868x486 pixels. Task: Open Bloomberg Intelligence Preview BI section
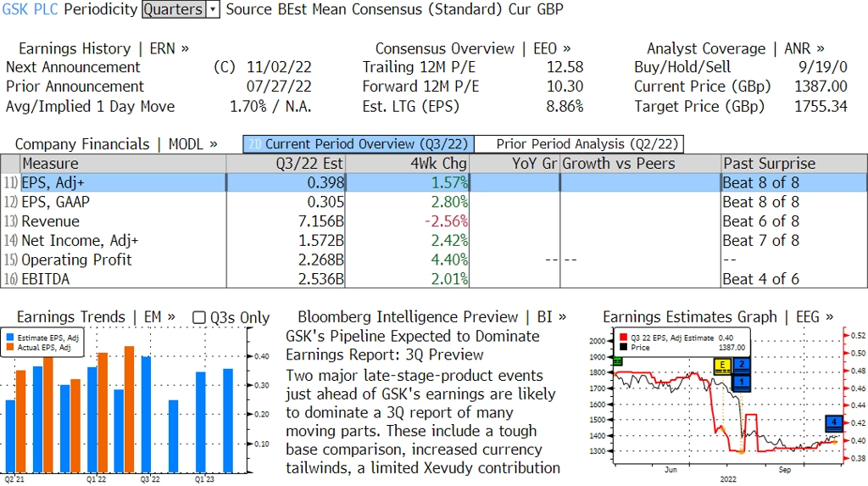coord(431,317)
